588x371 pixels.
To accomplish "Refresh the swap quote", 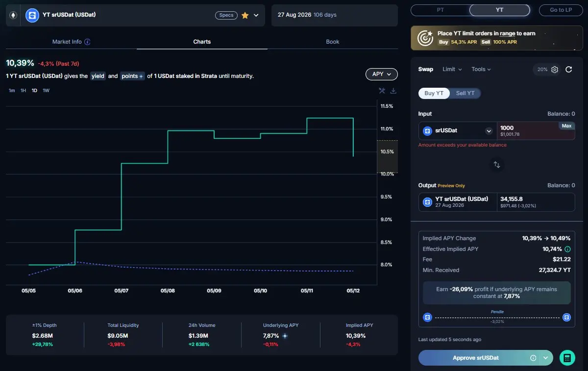I will (x=569, y=70).
